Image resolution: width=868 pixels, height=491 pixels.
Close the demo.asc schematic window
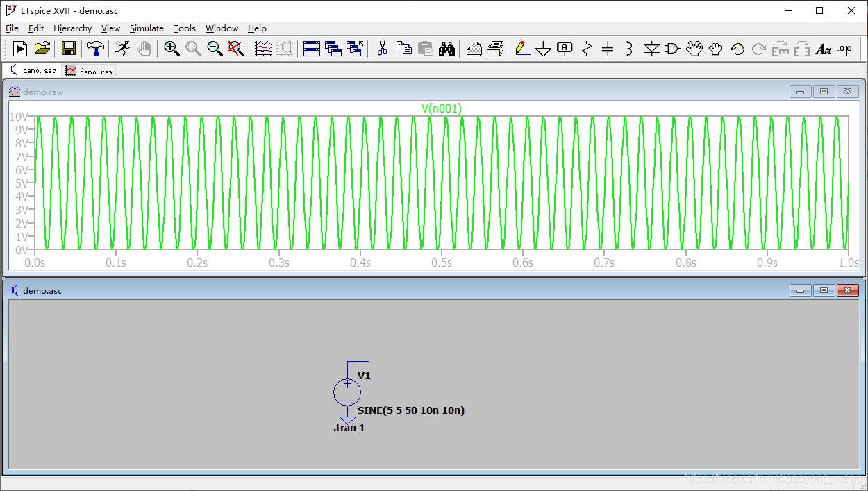click(x=847, y=290)
